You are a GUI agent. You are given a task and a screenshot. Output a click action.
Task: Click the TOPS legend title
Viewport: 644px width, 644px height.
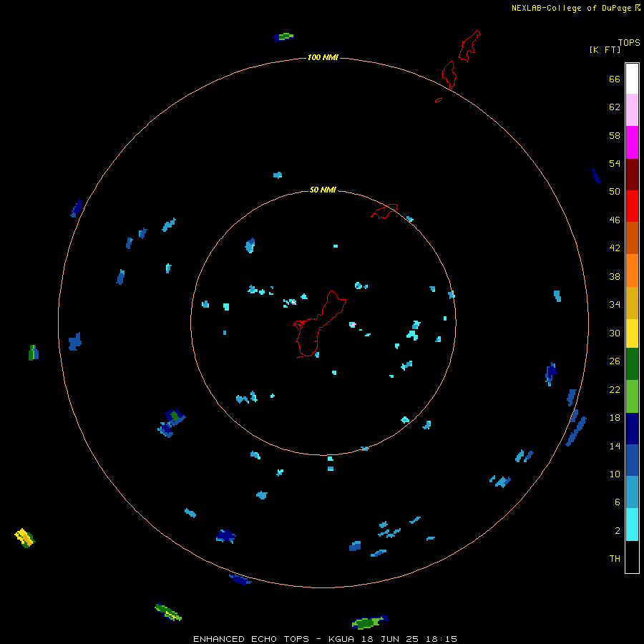click(x=629, y=42)
